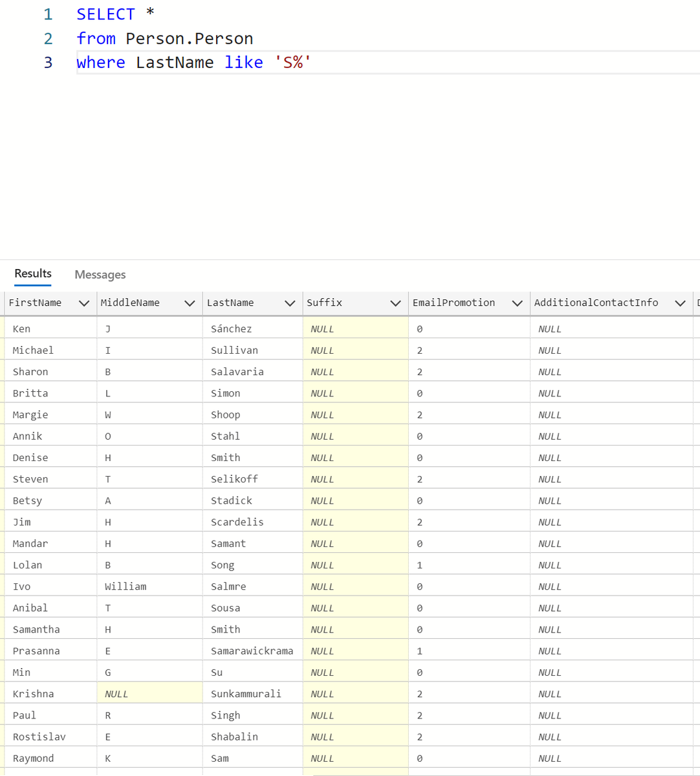Place cursor in query line 3 where clause
Viewport: 700px width, 776px height.
(388, 63)
